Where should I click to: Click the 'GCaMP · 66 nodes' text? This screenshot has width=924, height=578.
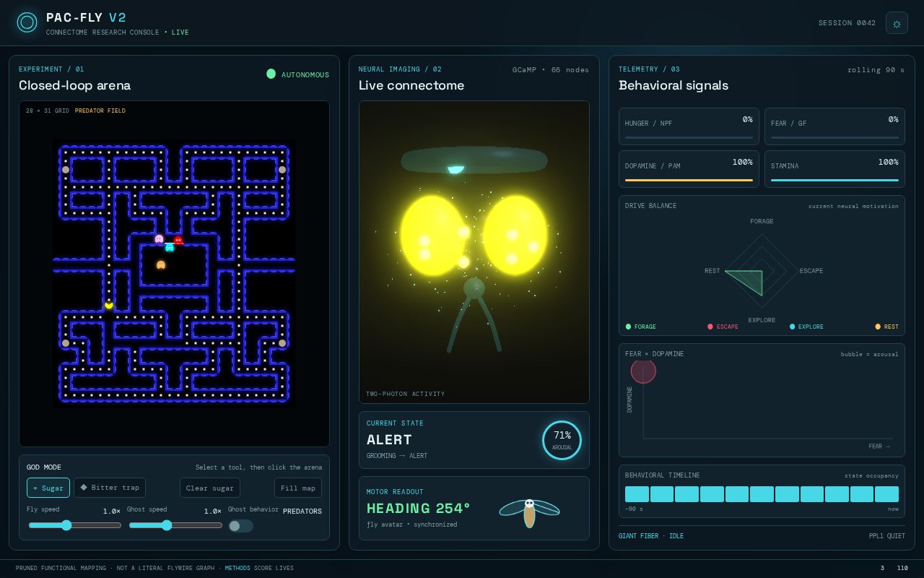(x=551, y=70)
